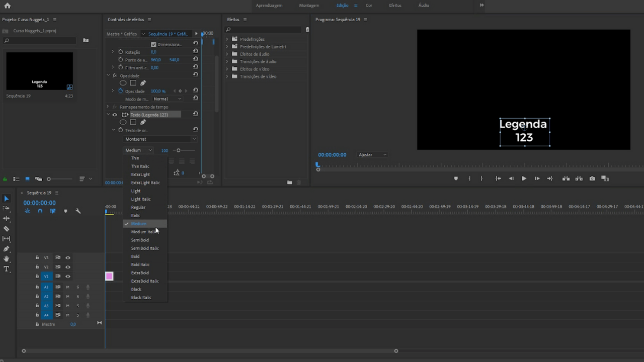Choose SemiBold from font style list
644x362 pixels.
[145, 240]
